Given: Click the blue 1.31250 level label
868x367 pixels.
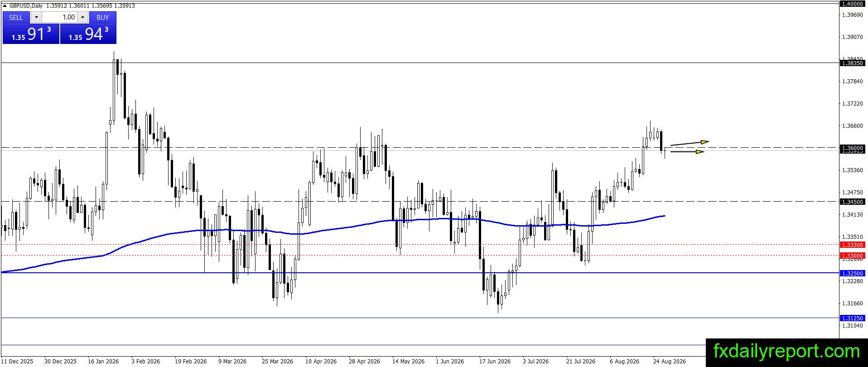Looking at the screenshot, I should [x=852, y=318].
